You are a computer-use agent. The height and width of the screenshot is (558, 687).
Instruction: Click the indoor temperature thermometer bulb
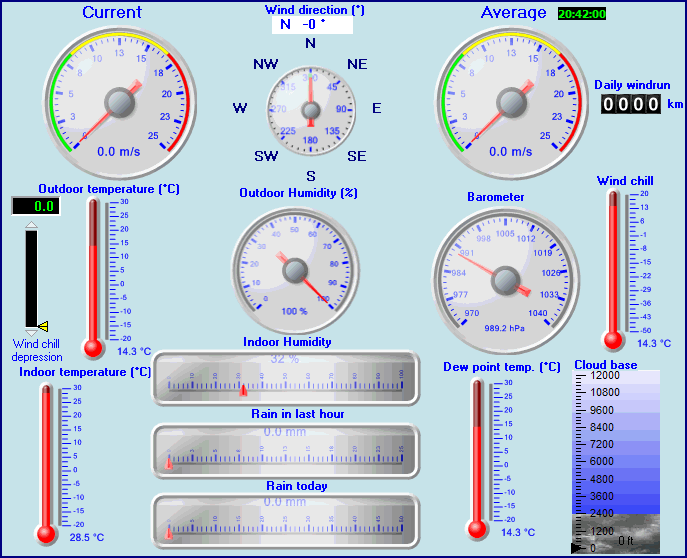46,534
